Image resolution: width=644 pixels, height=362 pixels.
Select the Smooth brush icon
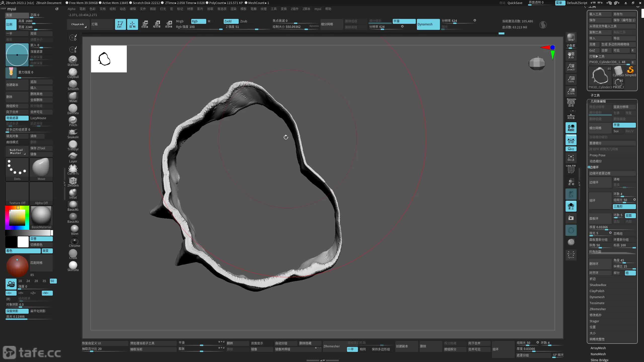(73, 84)
